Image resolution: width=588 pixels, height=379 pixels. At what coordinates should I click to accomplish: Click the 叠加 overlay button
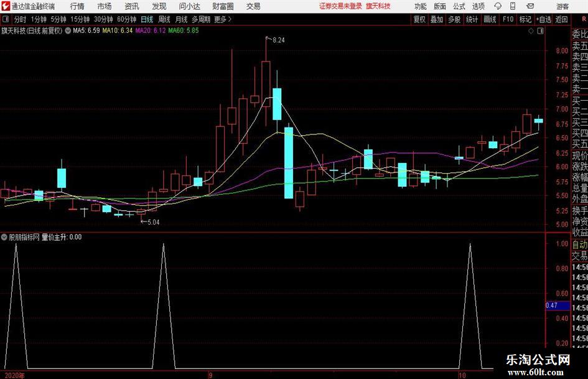pos(437,19)
